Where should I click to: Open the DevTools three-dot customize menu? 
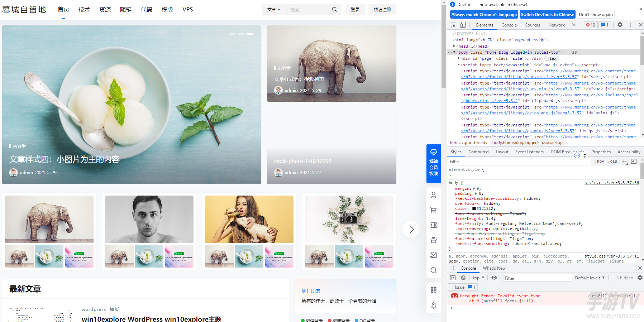coord(630,25)
